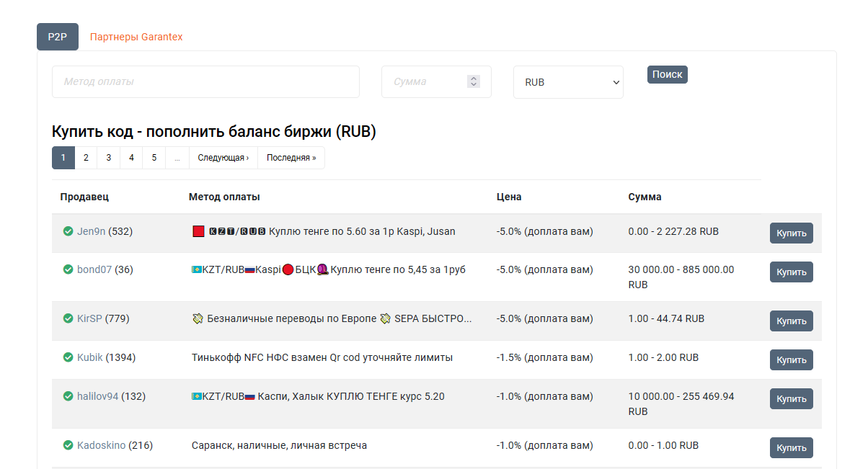The image size is (868, 469).
Task: Click the green checkmark beside halilov94
Action: point(68,396)
